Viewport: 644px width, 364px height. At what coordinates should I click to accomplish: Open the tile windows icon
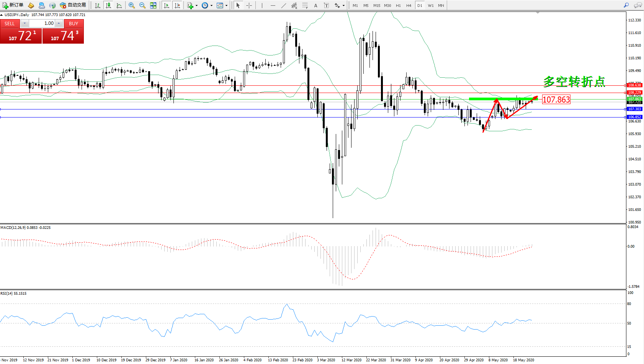153,5
